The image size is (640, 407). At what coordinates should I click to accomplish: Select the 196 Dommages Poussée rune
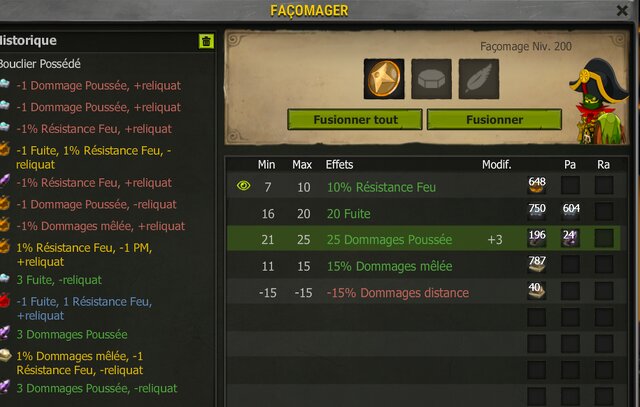[537, 238]
